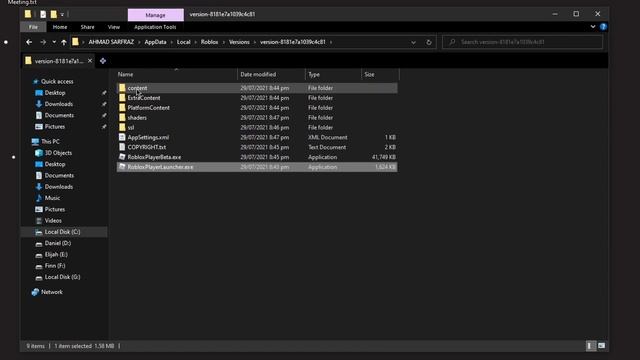Open pinned Pictures under Quick access
Screen dimensions: 640x360
coord(55,127)
